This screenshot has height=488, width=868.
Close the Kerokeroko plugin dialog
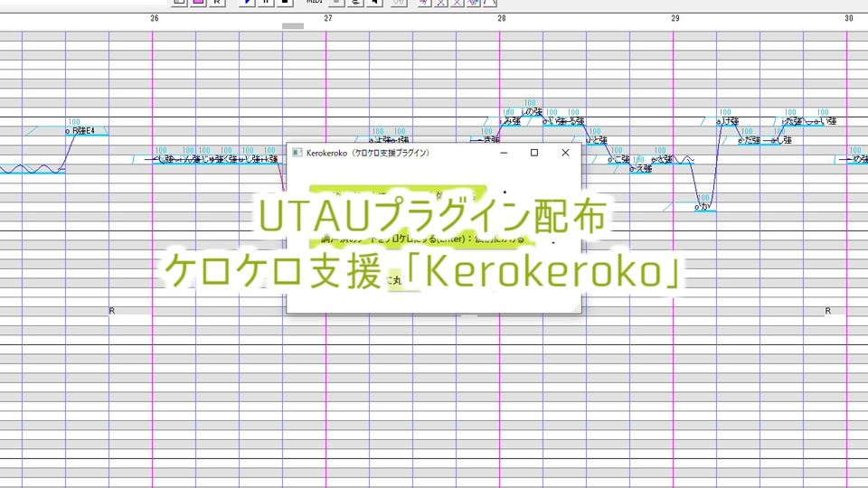[565, 153]
